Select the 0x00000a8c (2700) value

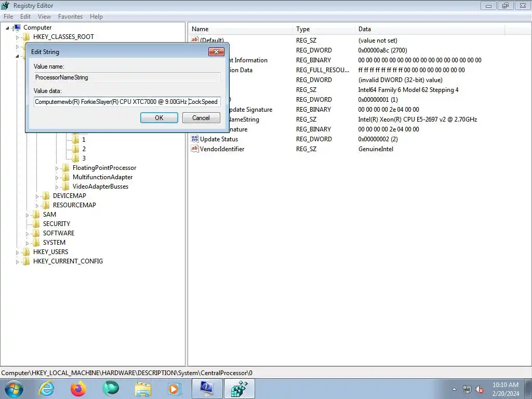(382, 50)
